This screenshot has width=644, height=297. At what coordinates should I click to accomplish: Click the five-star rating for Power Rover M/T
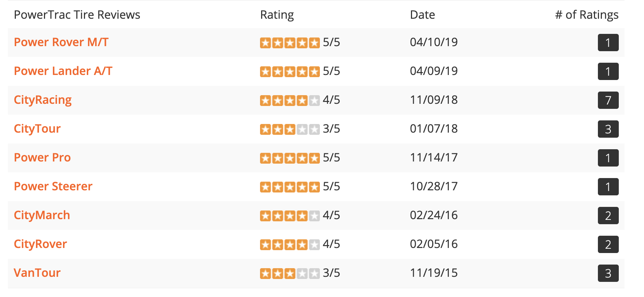tap(290, 43)
